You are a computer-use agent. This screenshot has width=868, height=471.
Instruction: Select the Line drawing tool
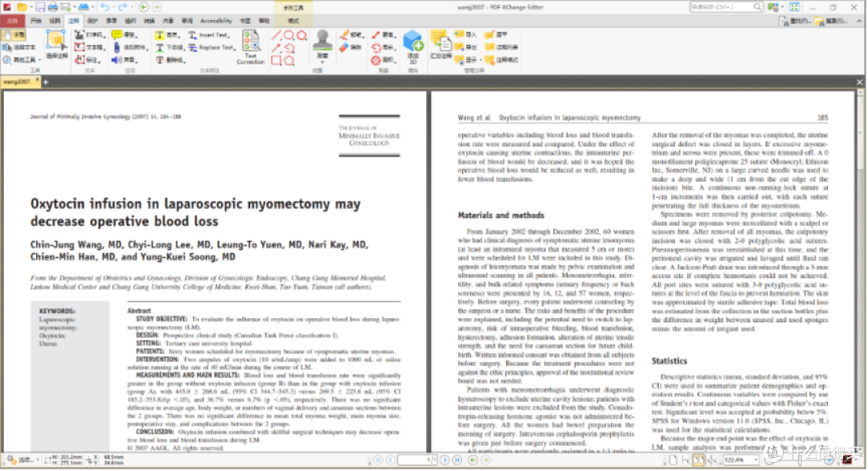[276, 35]
